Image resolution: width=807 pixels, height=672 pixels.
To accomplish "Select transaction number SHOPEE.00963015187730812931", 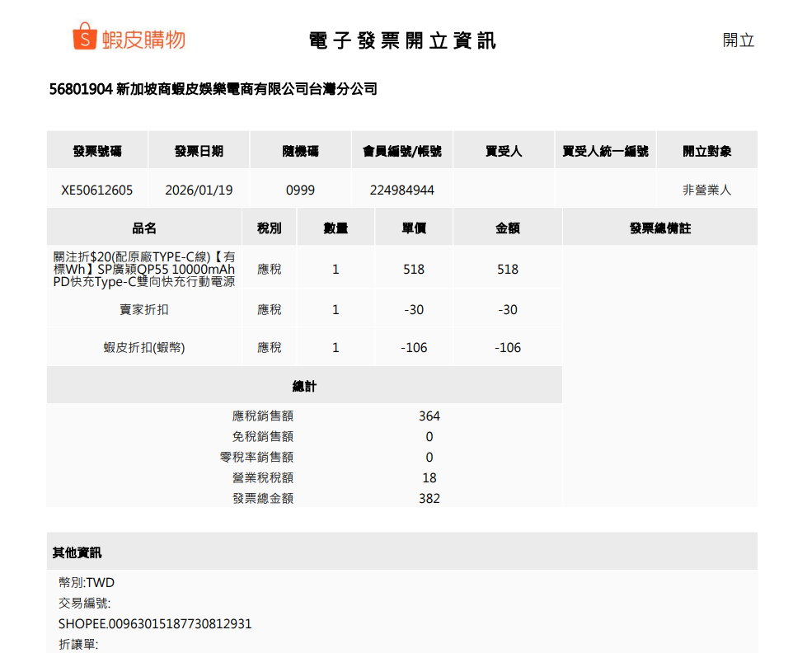I will coord(155,623).
